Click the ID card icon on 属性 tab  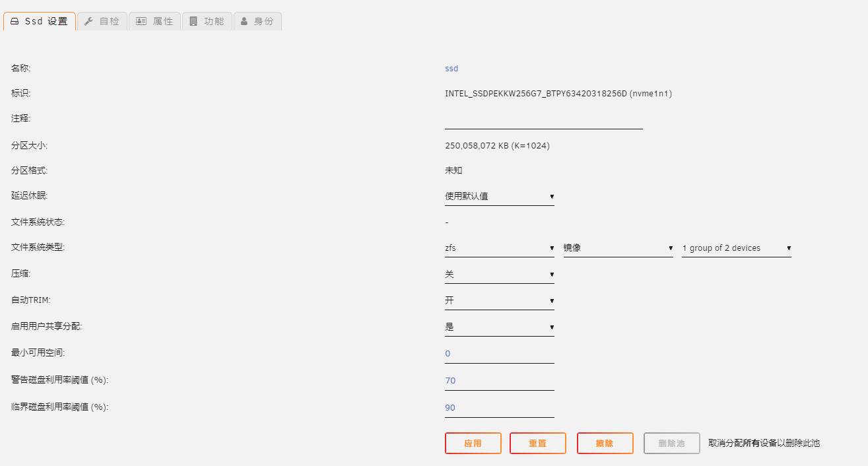point(141,21)
